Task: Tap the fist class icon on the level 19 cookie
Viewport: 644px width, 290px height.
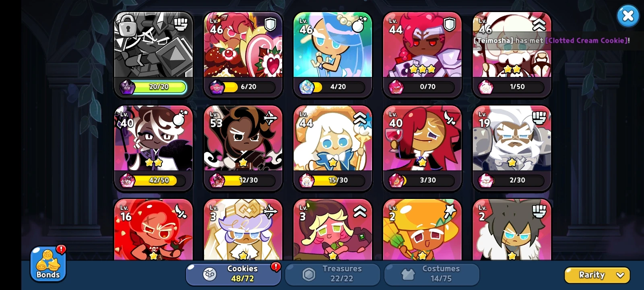Action: tap(539, 118)
